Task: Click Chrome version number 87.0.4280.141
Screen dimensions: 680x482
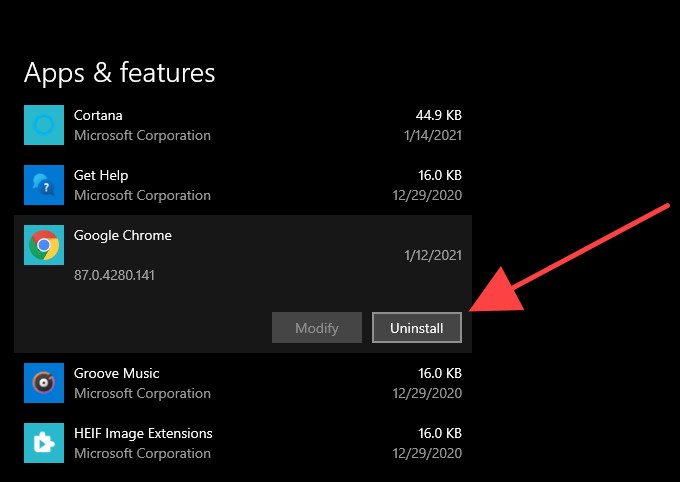Action: pos(114,274)
